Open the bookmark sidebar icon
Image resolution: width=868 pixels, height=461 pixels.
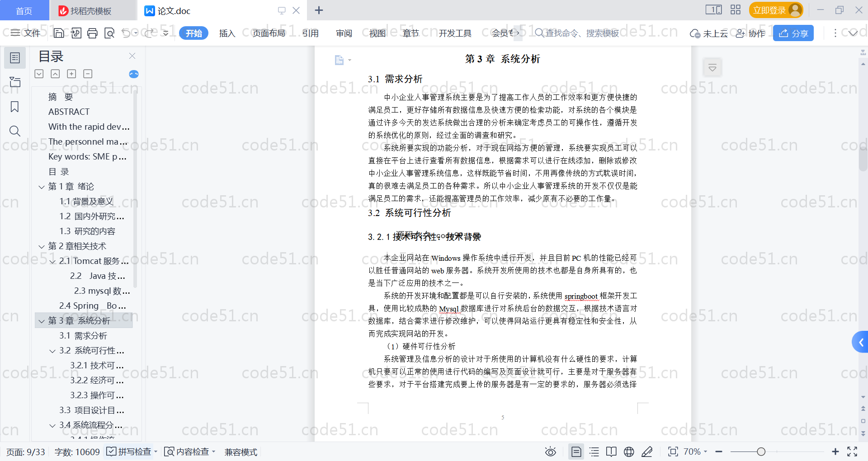coord(15,107)
